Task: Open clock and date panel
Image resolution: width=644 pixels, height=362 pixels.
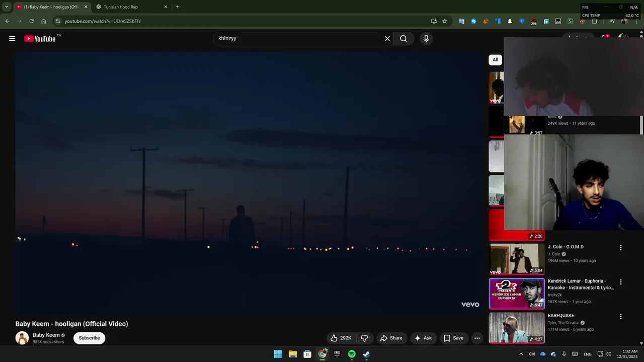Action: coord(627,354)
